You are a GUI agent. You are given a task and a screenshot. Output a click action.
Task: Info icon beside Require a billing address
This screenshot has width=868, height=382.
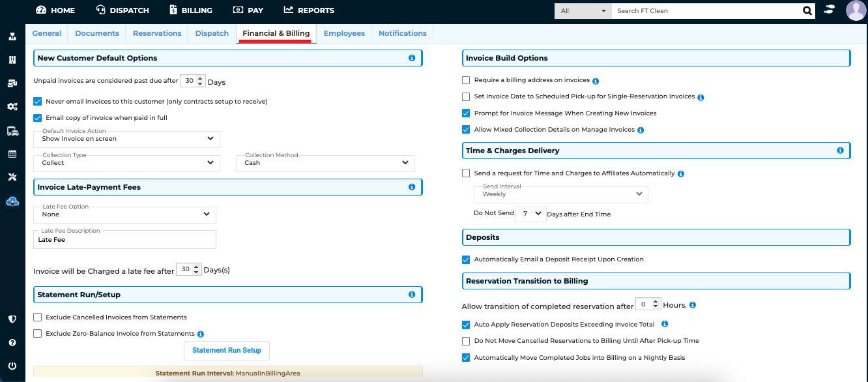[596, 81]
